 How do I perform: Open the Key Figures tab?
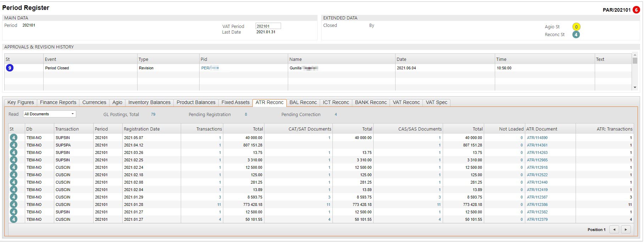coord(21,103)
